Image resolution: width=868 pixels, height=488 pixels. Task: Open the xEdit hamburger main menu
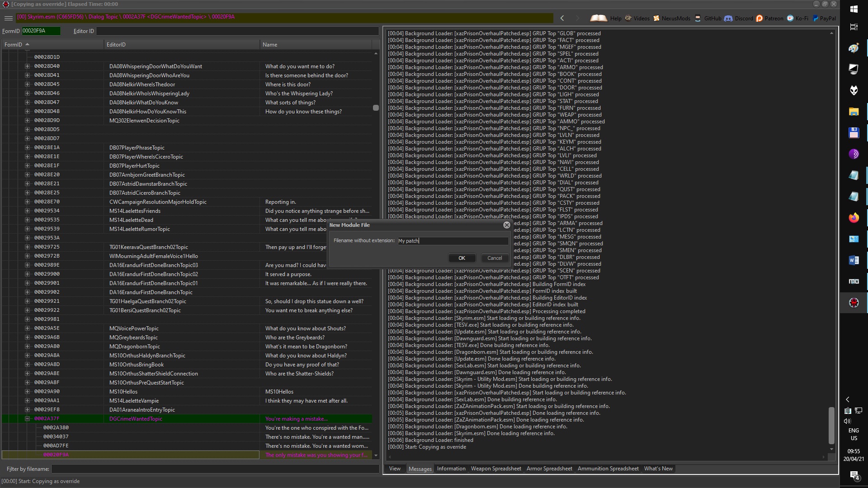8,18
